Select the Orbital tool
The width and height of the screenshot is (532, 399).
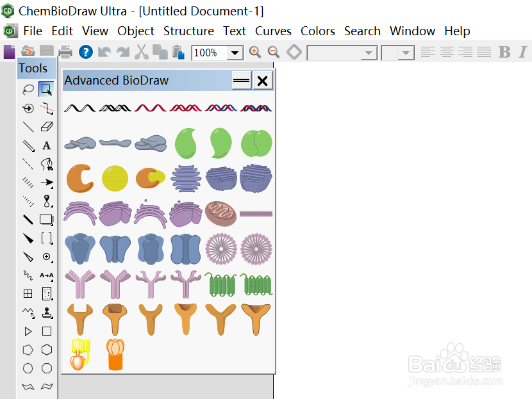pos(47,201)
